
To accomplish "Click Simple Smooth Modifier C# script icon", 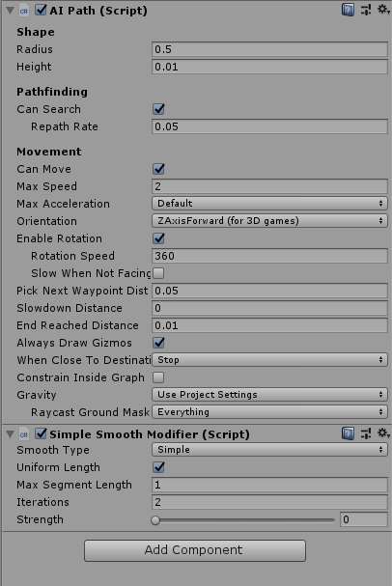I will 24,434.
